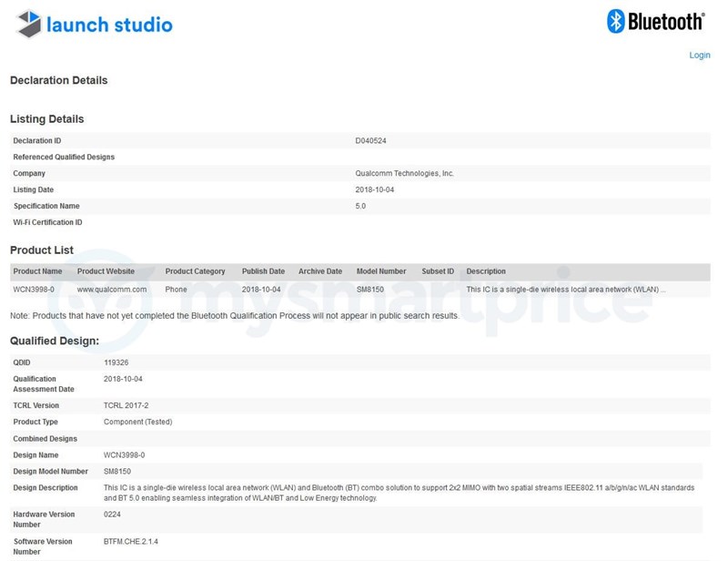Select SM8150 in Product List row
Image resolution: width=728 pixels, height=561 pixels.
click(370, 290)
